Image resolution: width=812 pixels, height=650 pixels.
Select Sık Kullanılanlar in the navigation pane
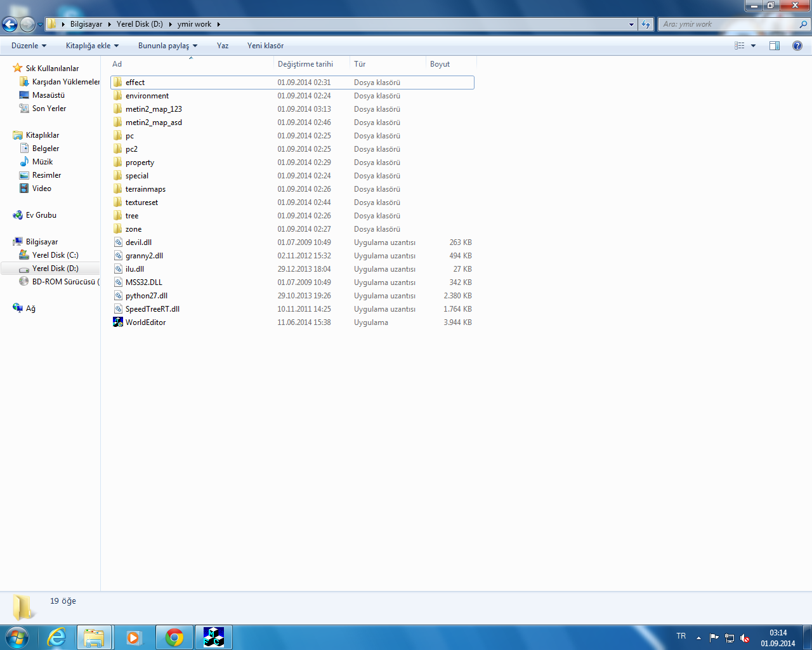coord(46,69)
